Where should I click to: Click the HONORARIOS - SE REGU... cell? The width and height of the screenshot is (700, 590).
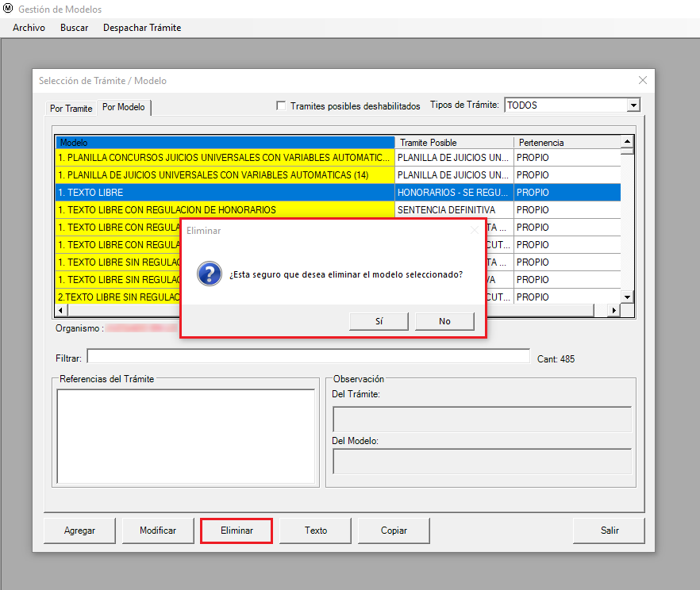coord(455,192)
